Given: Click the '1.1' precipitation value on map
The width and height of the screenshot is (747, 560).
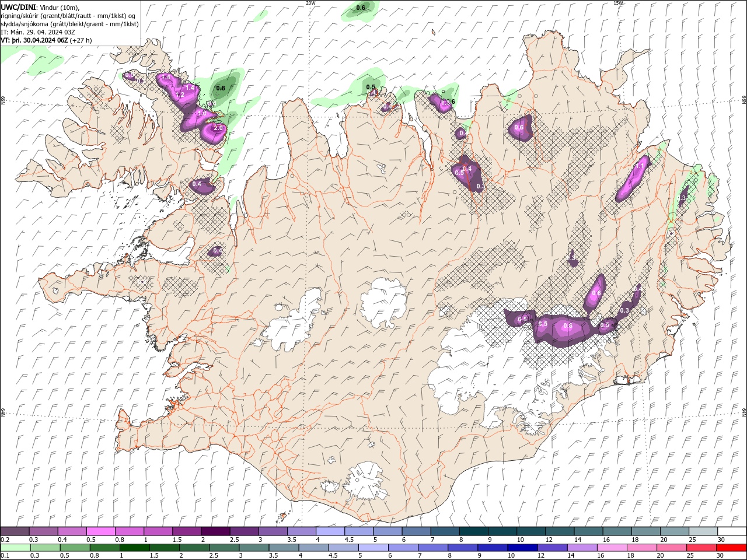Looking at the screenshot, I should [639, 166].
